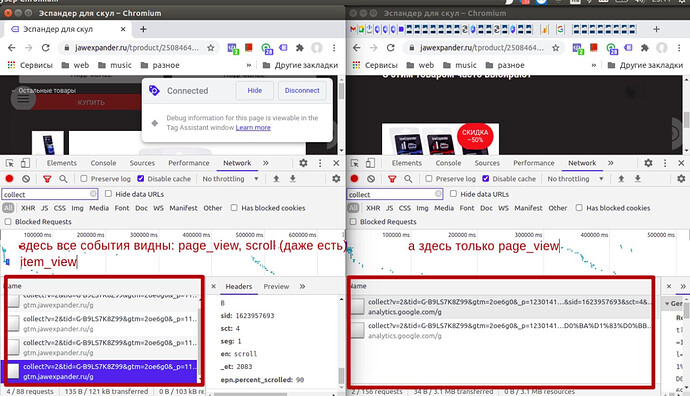This screenshot has height=396, width=690.
Task: Switch to Elements tab in left DevTools
Action: (62, 163)
